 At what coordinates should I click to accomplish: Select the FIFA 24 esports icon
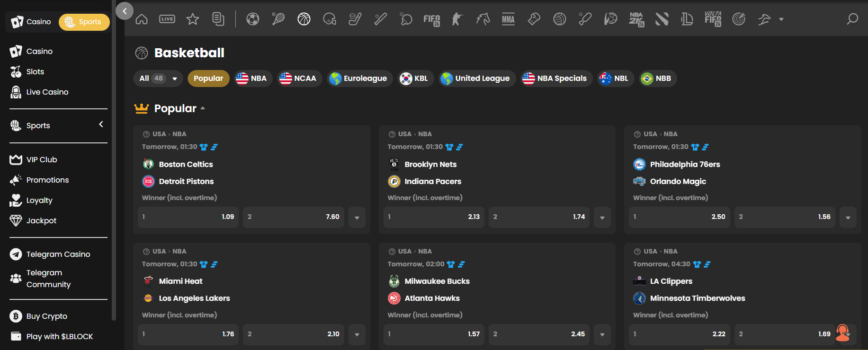(432, 20)
